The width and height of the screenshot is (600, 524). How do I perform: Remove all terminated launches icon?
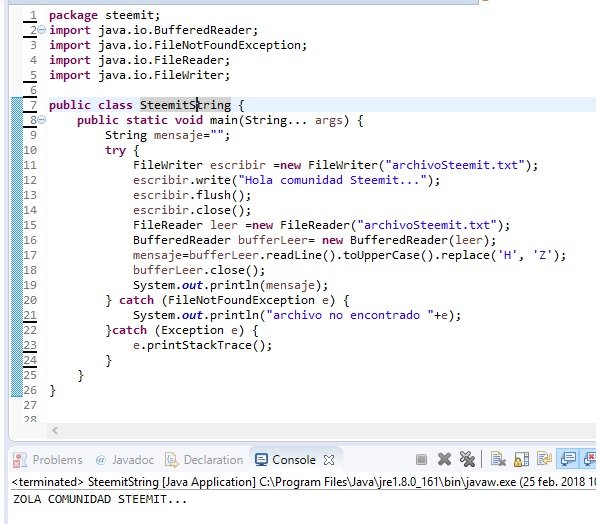coord(467,459)
